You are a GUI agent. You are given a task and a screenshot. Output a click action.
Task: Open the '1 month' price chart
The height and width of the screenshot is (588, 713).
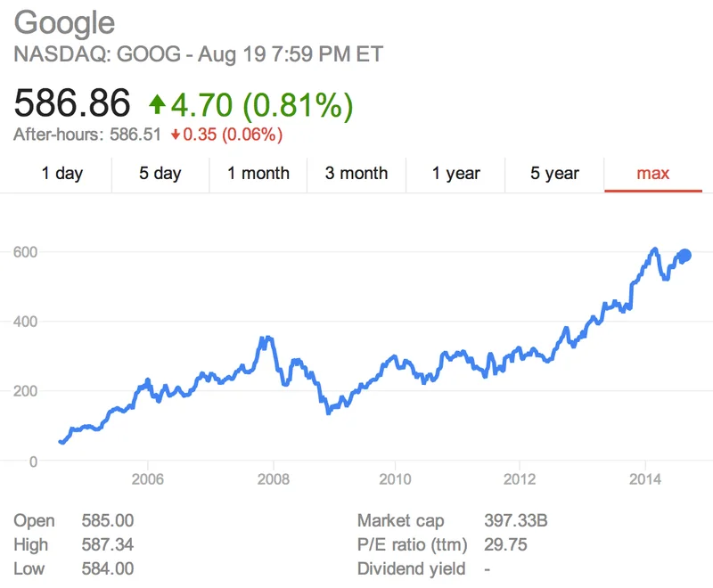[258, 174]
